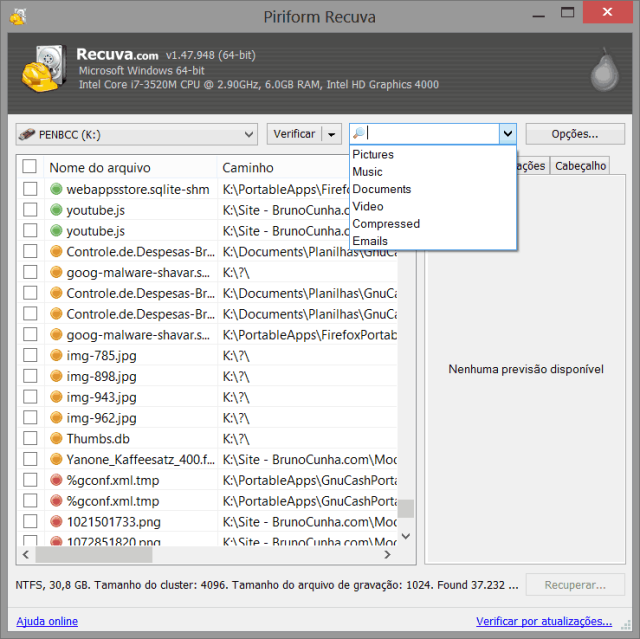
Task: Sort by the Caminho column header
Action: 286,167
